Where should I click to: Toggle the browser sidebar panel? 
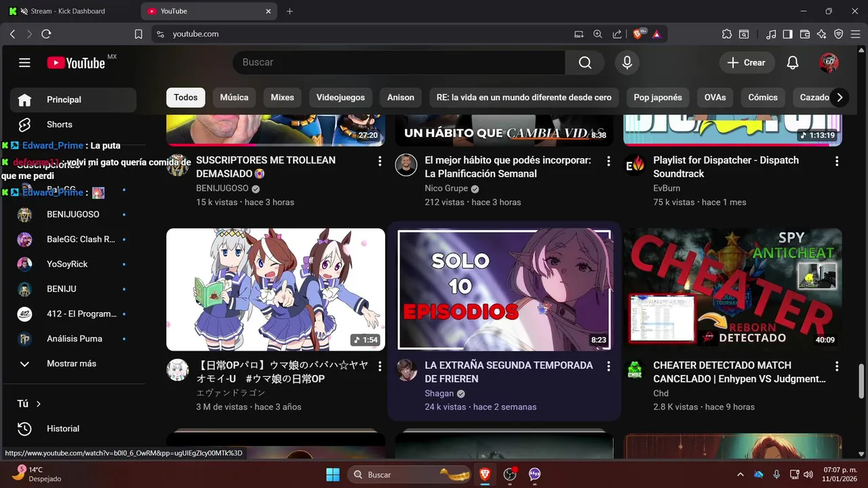point(787,34)
